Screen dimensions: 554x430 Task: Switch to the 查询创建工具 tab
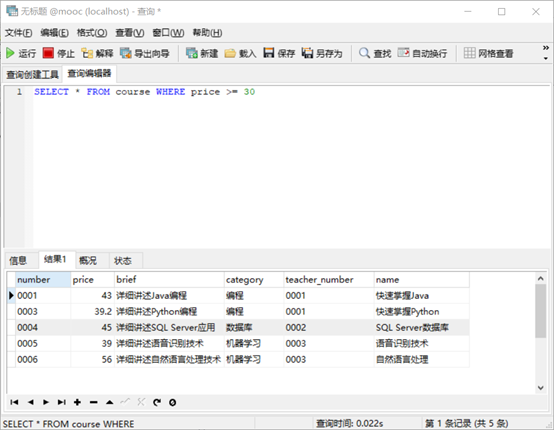[32, 74]
